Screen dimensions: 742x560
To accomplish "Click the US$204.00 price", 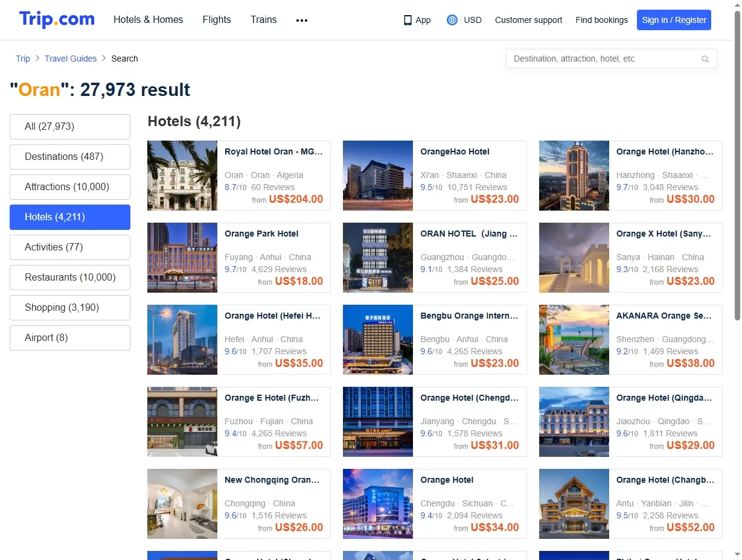I will pos(296,199).
